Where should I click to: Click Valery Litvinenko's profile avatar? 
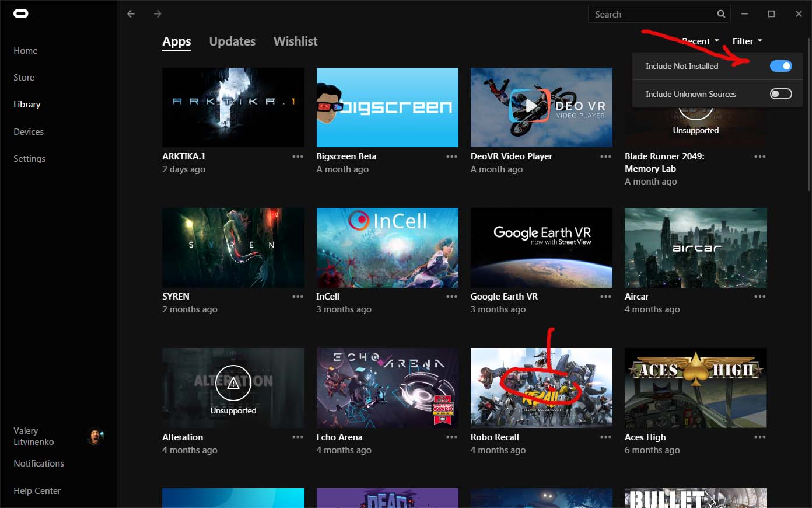click(x=95, y=436)
